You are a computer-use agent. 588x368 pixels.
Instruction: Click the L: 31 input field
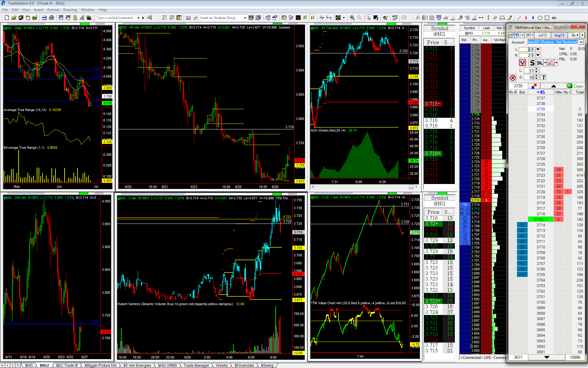pyautogui.click(x=529, y=71)
